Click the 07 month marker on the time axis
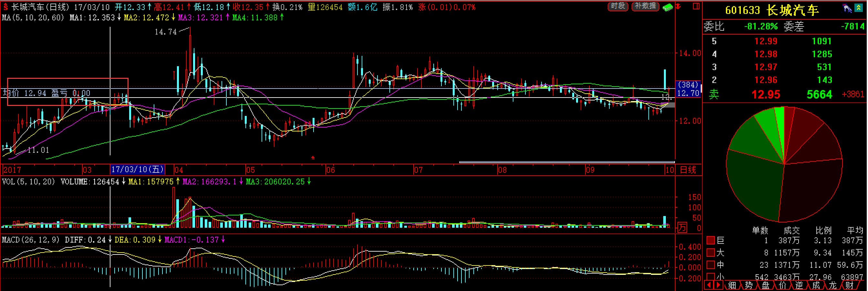Image resolution: width=868 pixels, height=291 pixels. (x=418, y=170)
